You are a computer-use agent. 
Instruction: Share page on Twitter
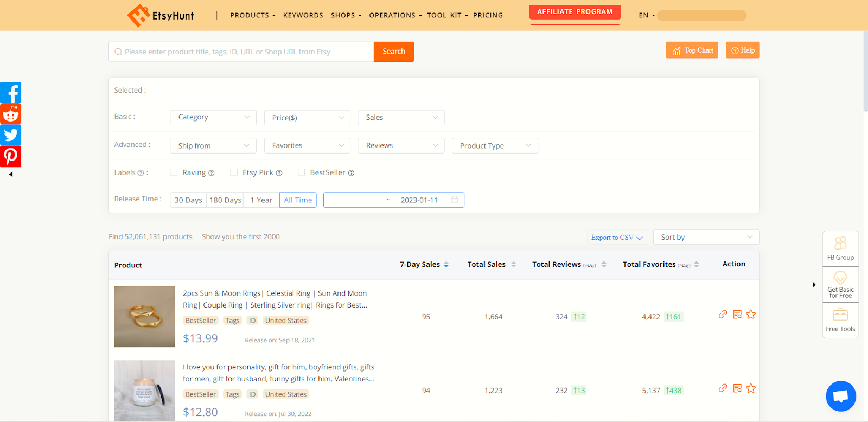(11, 135)
